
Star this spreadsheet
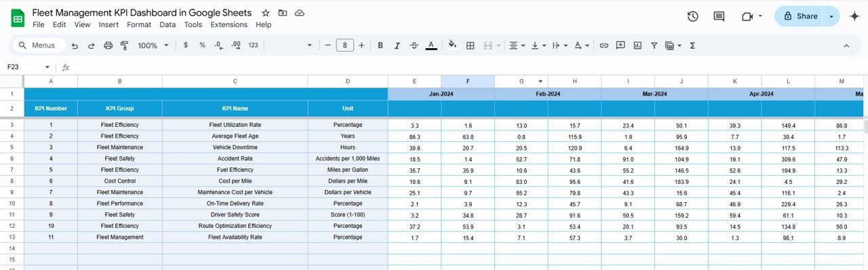[x=266, y=13]
